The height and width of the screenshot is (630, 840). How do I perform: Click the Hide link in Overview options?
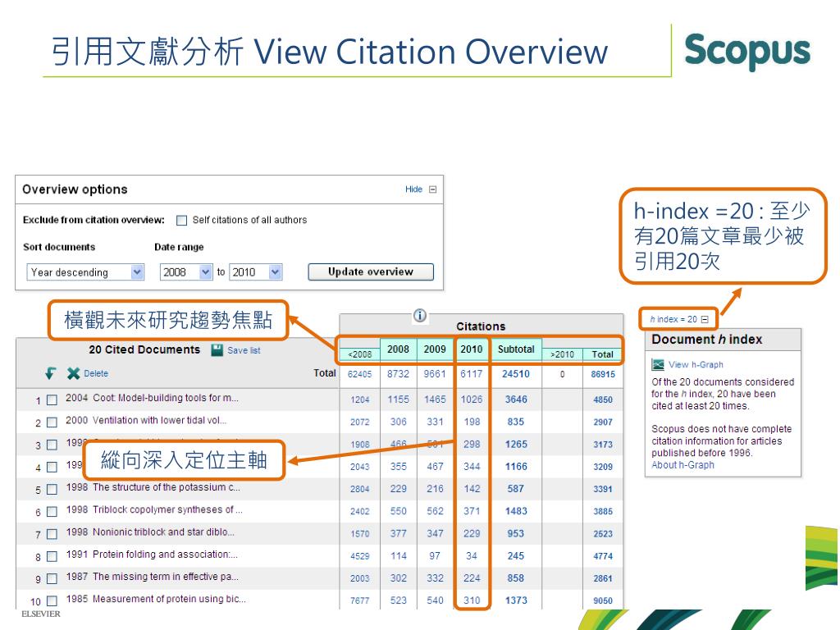[413, 189]
